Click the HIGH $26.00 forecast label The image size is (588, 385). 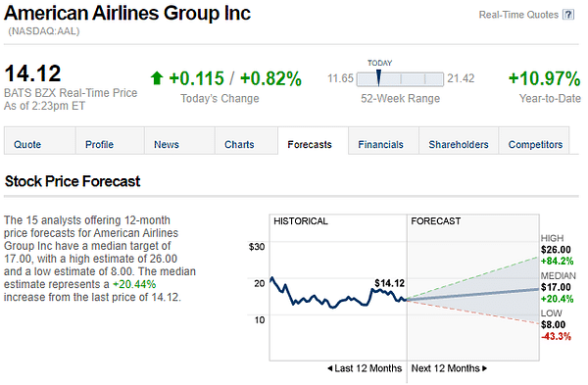556,250
